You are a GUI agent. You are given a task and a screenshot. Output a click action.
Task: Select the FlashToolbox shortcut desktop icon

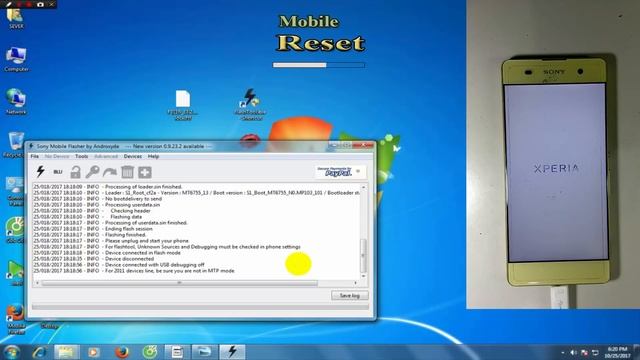click(x=250, y=104)
